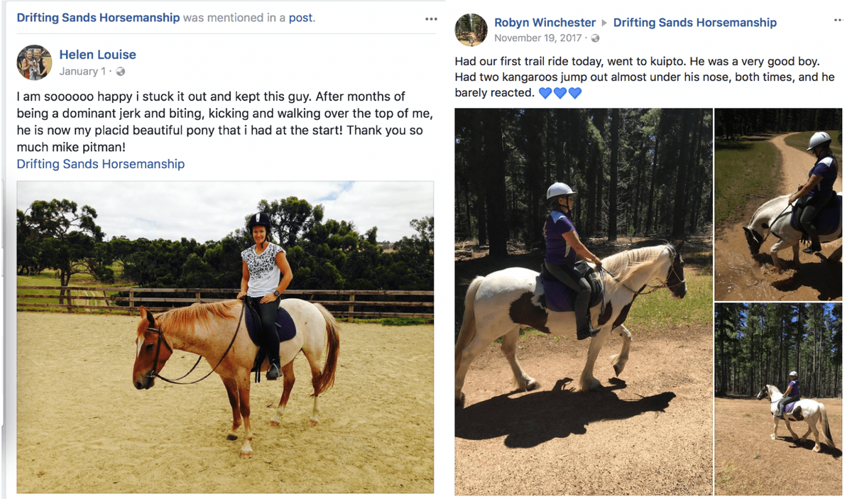Click Drifting Sands Horsemanship link below Helen's text
This screenshot has width=852, height=504.
pos(100,164)
